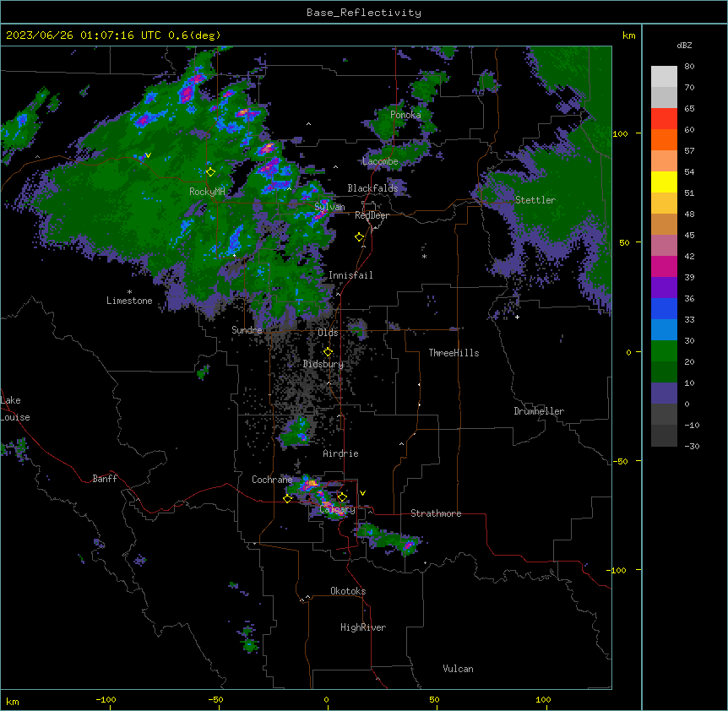Image resolution: width=728 pixels, height=711 pixels.
Task: Select the white 70-80 dBZ legend swatch
Action: (664, 76)
